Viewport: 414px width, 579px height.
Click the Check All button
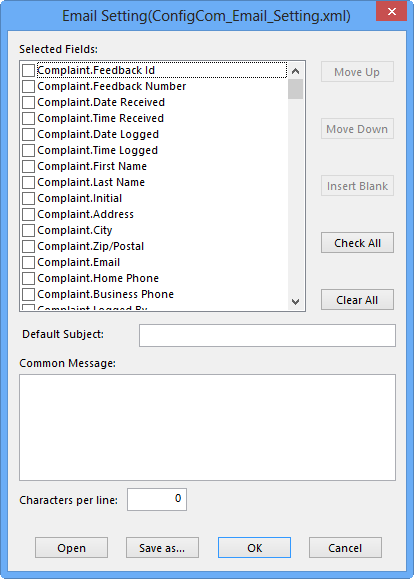[x=357, y=243]
